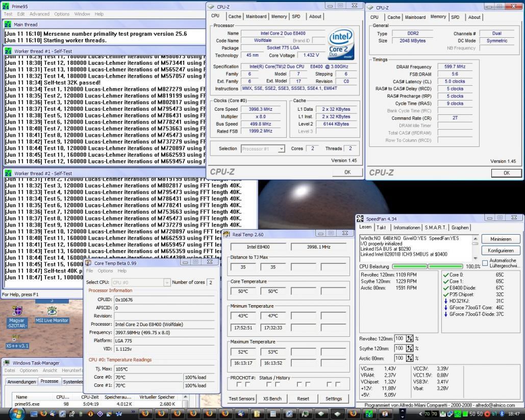
Task: Click the Windows Task-Manager title bar icon
Action: point(7,363)
